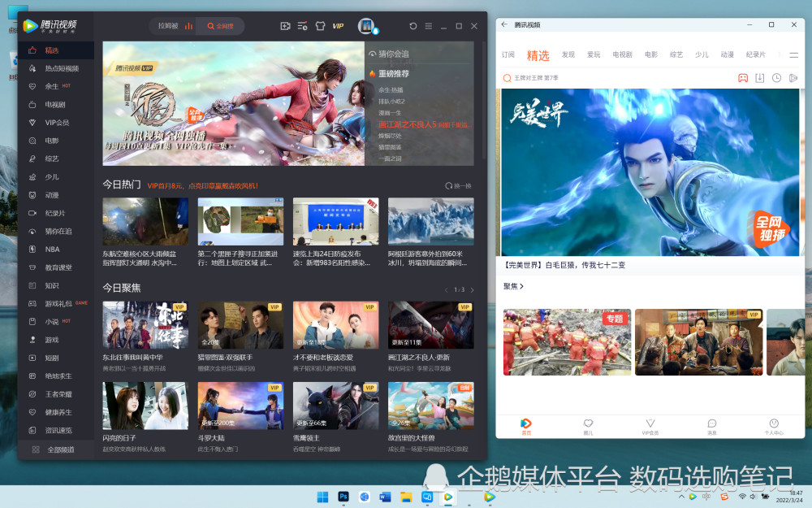Click the red game controller icon
812x508 pixels.
[x=743, y=78]
